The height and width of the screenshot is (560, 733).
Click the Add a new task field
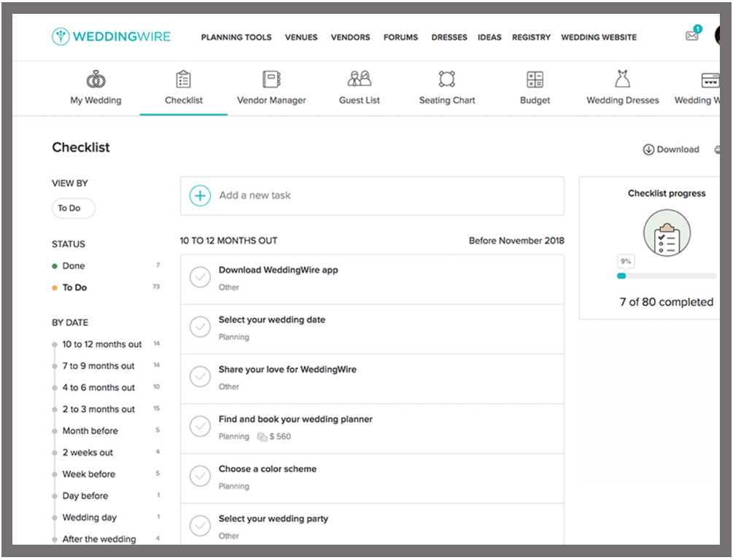[x=372, y=196]
